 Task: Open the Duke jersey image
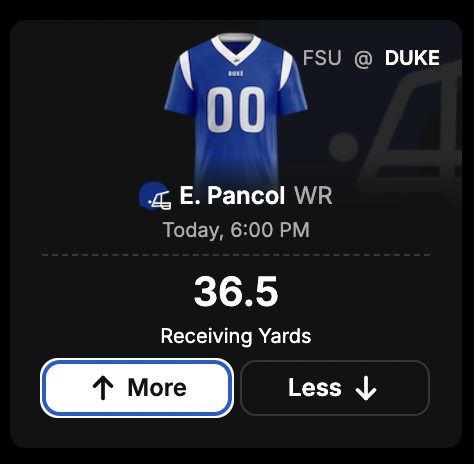236,110
